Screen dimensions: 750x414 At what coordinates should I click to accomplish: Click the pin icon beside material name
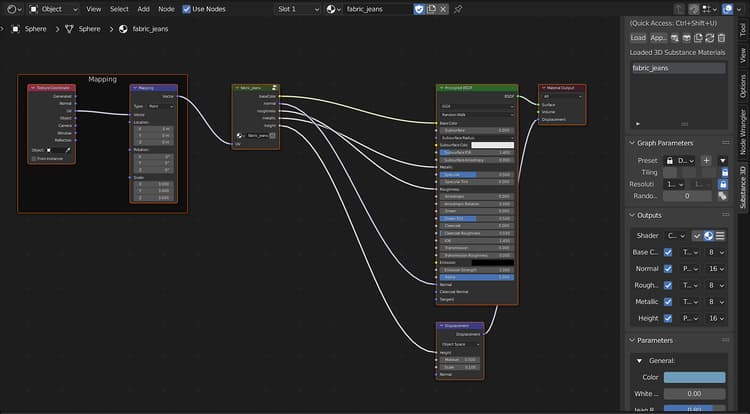pos(458,9)
